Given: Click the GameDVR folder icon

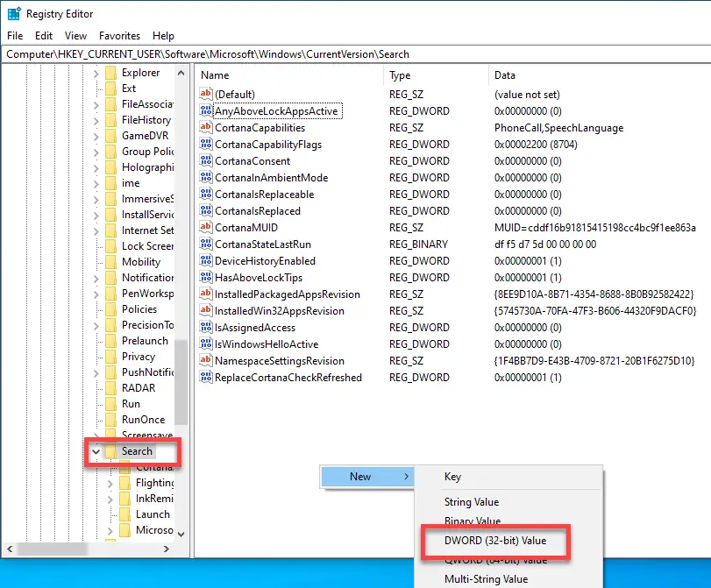Looking at the screenshot, I should 111,136.
